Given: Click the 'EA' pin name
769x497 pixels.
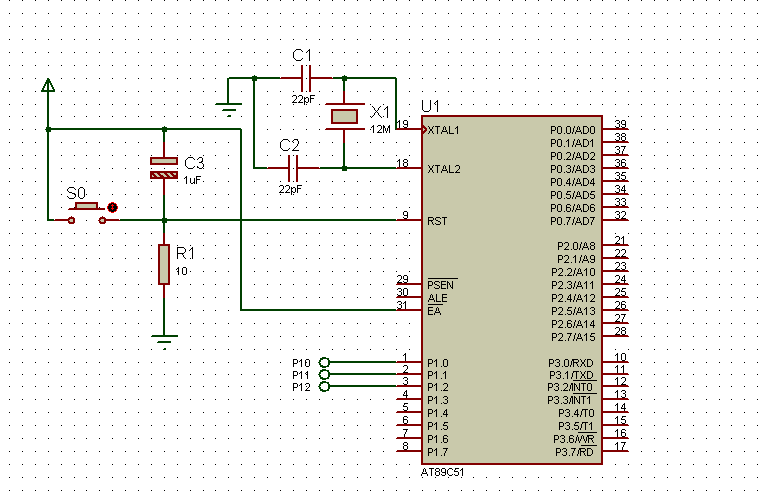Looking at the screenshot, I should coord(434,311).
